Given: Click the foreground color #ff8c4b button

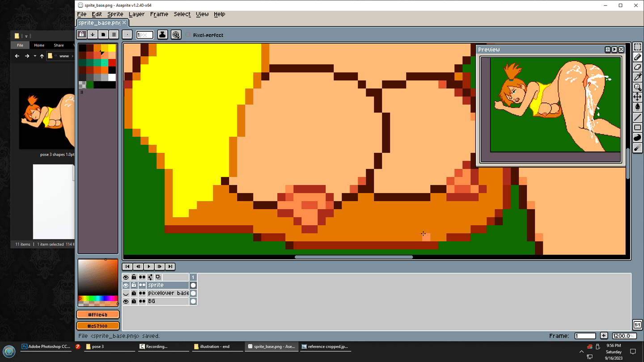Looking at the screenshot, I should [x=98, y=315].
